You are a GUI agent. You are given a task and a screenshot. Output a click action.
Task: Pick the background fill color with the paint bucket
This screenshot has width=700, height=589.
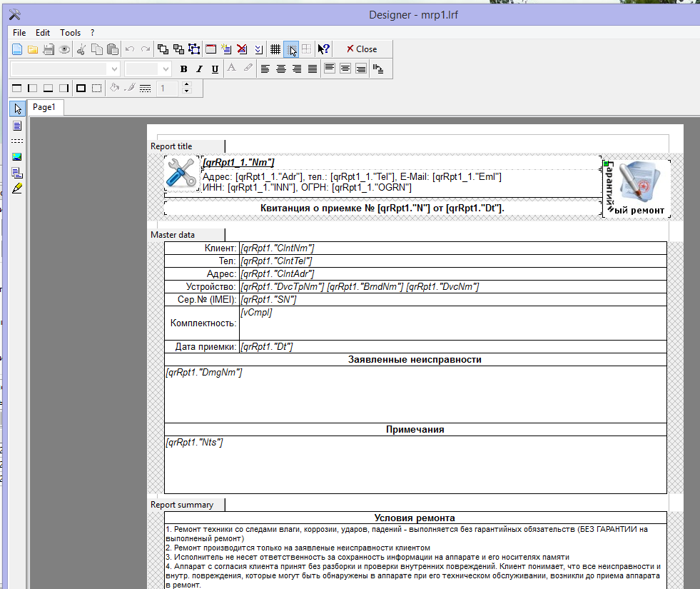point(114,88)
